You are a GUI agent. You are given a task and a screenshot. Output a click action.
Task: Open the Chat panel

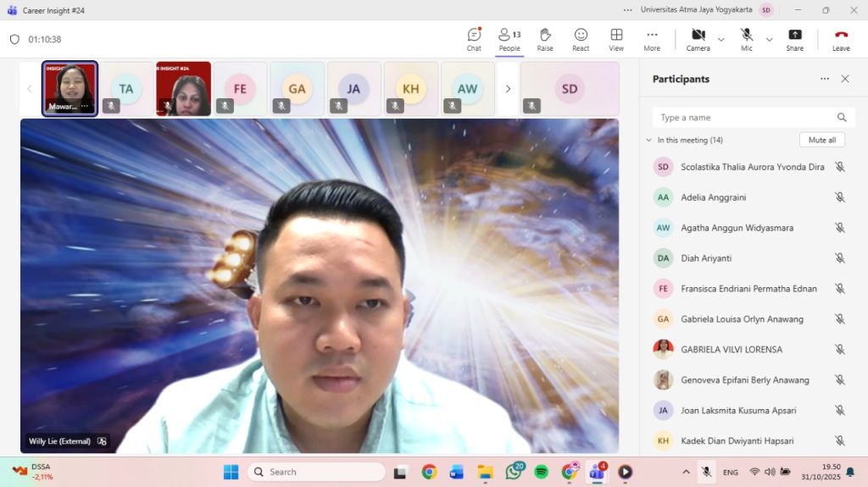pyautogui.click(x=474, y=38)
